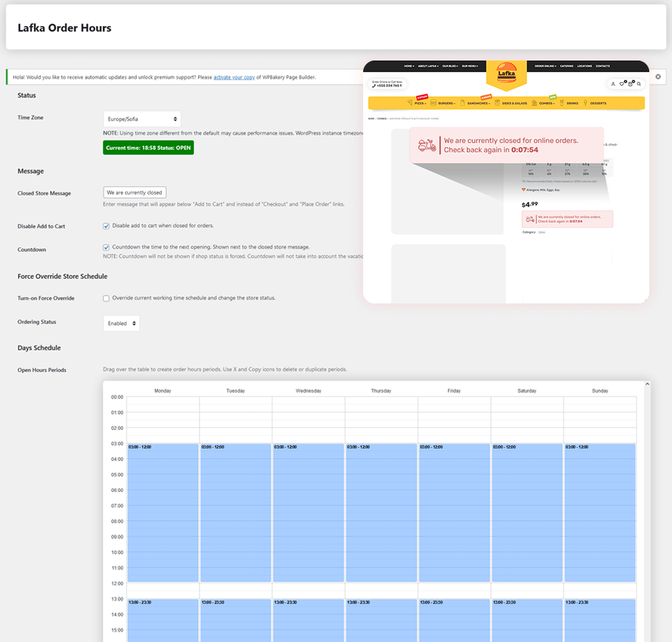Select CONTACTS in preview top bar
The image size is (672, 642).
(603, 66)
